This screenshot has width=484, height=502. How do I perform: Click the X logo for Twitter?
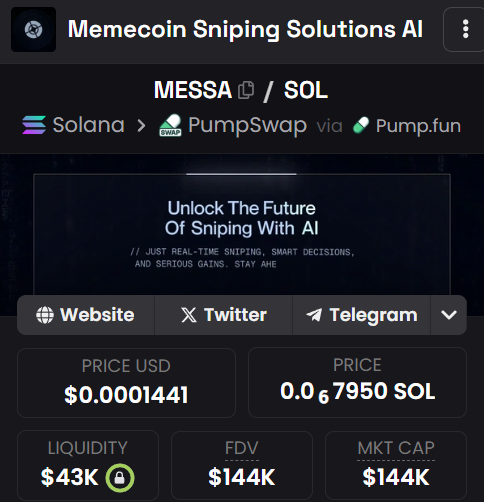tap(189, 315)
